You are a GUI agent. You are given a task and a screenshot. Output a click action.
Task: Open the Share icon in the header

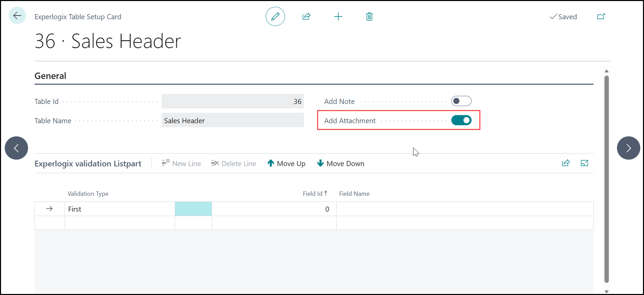click(x=306, y=17)
